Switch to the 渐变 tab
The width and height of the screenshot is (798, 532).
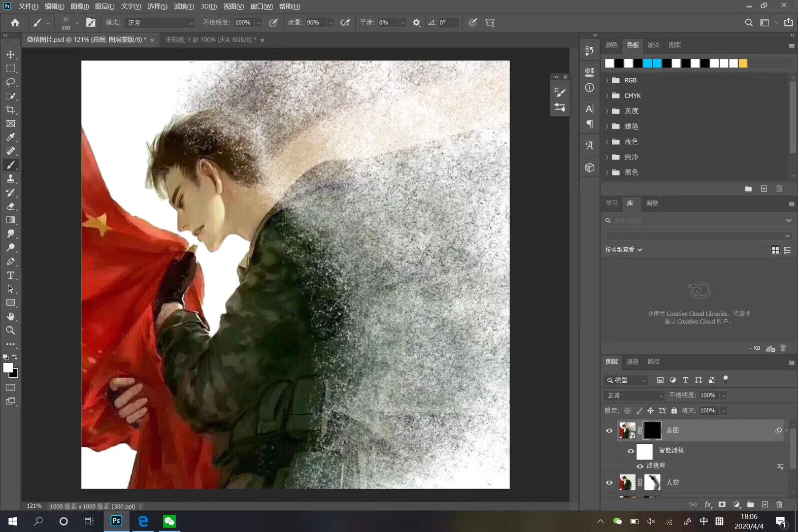click(x=654, y=45)
